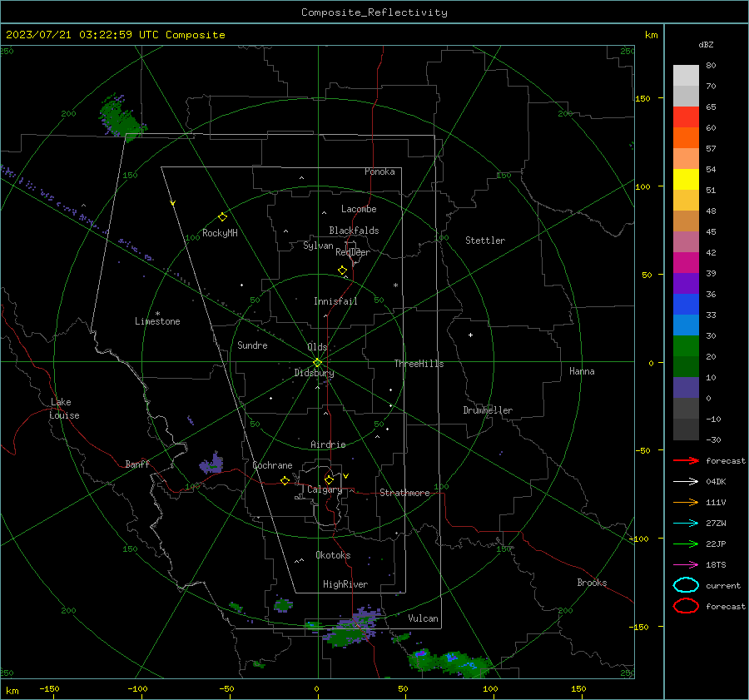Click the Lake Louise label
The height and width of the screenshot is (700, 749).
click(x=64, y=409)
